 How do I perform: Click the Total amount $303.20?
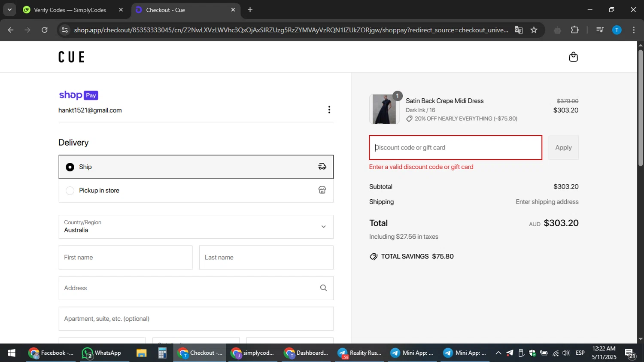(x=561, y=223)
